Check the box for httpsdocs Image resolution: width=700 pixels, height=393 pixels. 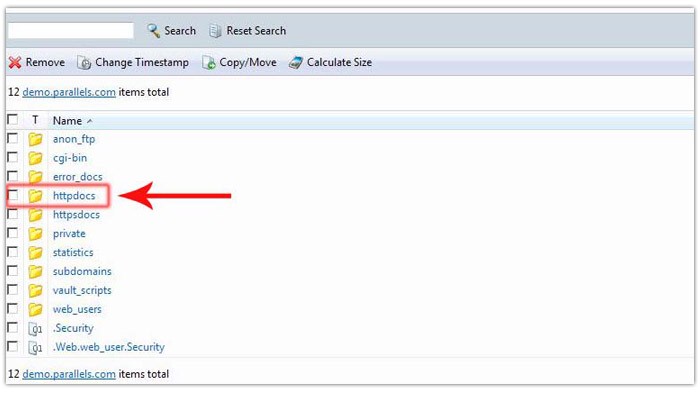pyautogui.click(x=13, y=214)
